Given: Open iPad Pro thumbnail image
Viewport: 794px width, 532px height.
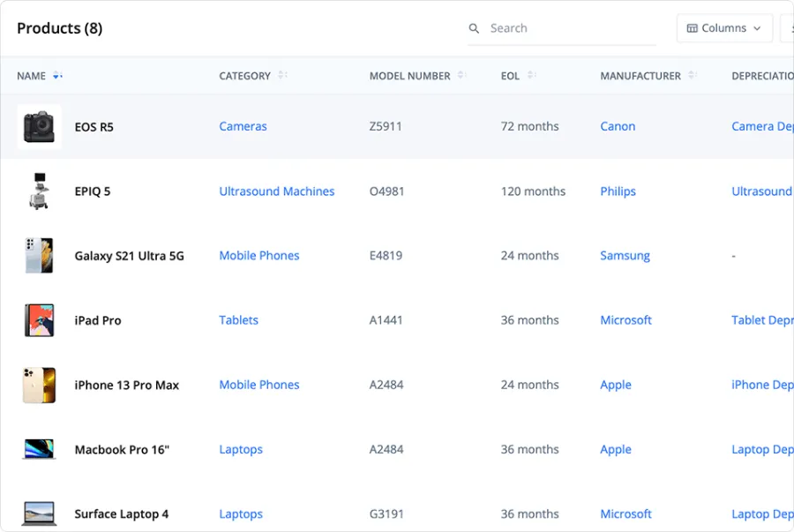Looking at the screenshot, I should click(x=39, y=320).
